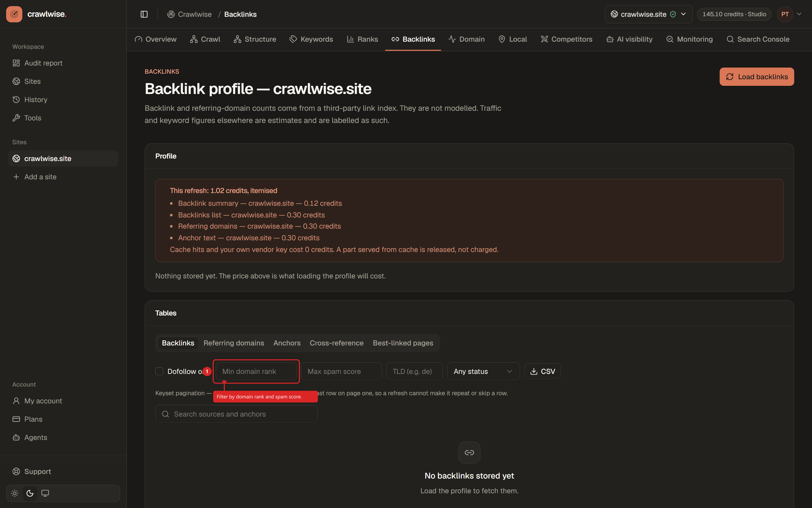This screenshot has height=508, width=812.
Task: Click the plus icon beside Add a site
Action: coord(16,177)
